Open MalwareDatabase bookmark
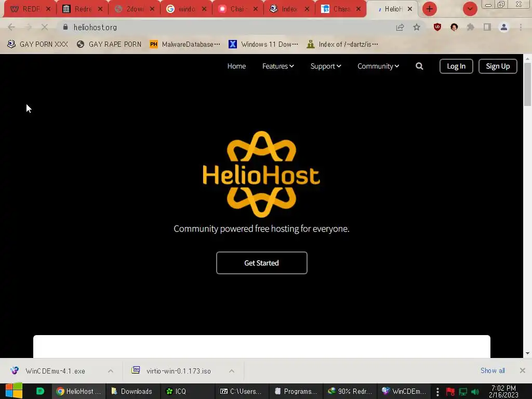Screen dimensions: 532x399 (185, 44)
